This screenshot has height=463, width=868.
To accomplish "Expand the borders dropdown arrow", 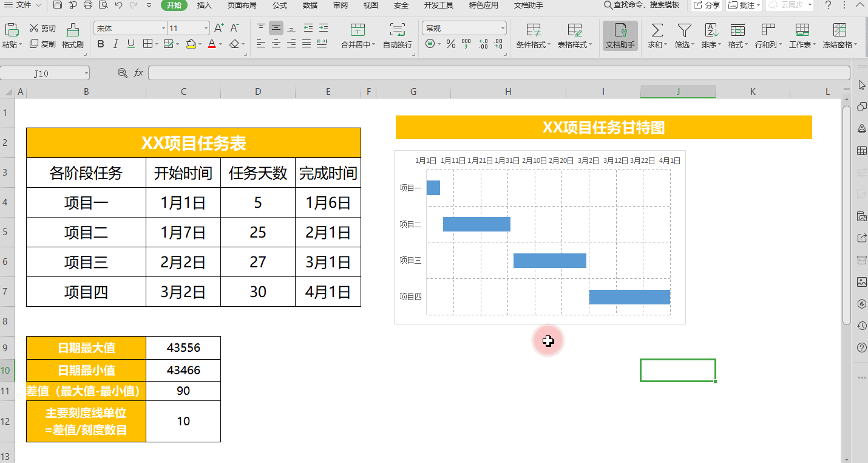I will pyautogui.click(x=157, y=44).
